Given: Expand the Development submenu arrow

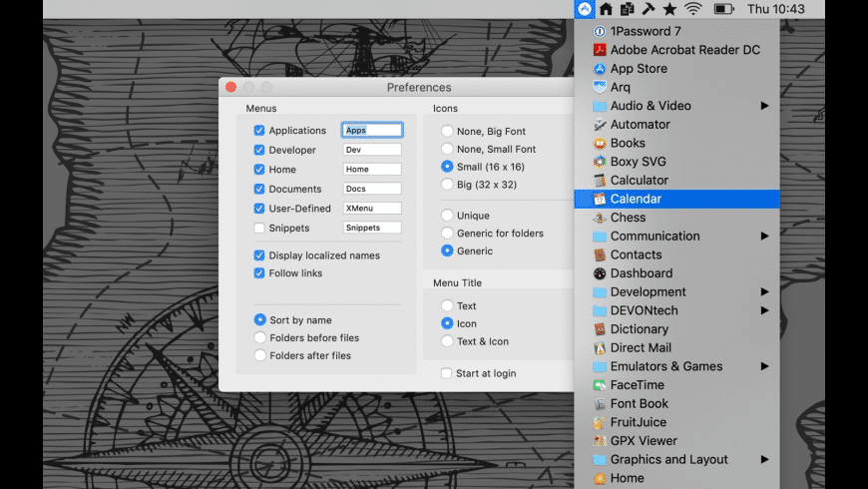Looking at the screenshot, I should [764, 291].
